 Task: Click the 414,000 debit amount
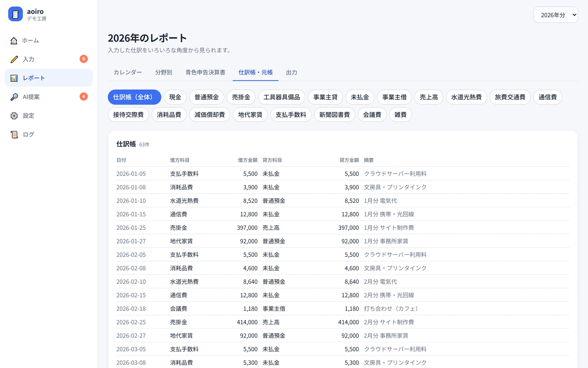coord(247,322)
